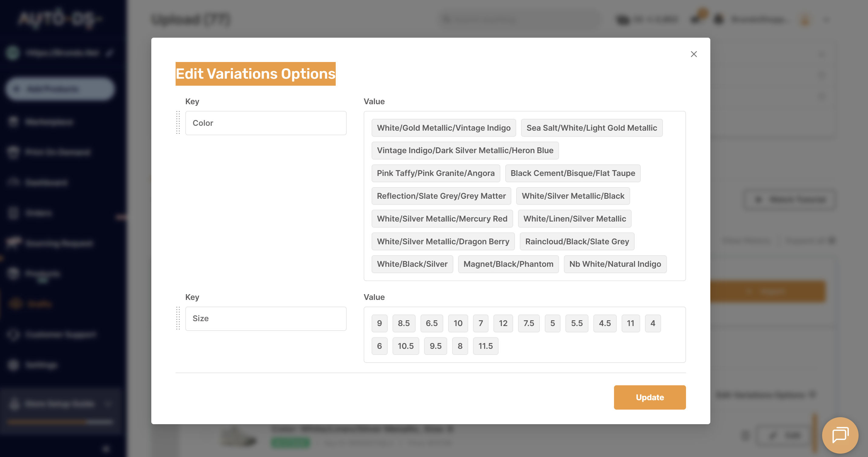This screenshot has width=868, height=457.
Task: Grab the Size row drag handle
Action: (178, 318)
